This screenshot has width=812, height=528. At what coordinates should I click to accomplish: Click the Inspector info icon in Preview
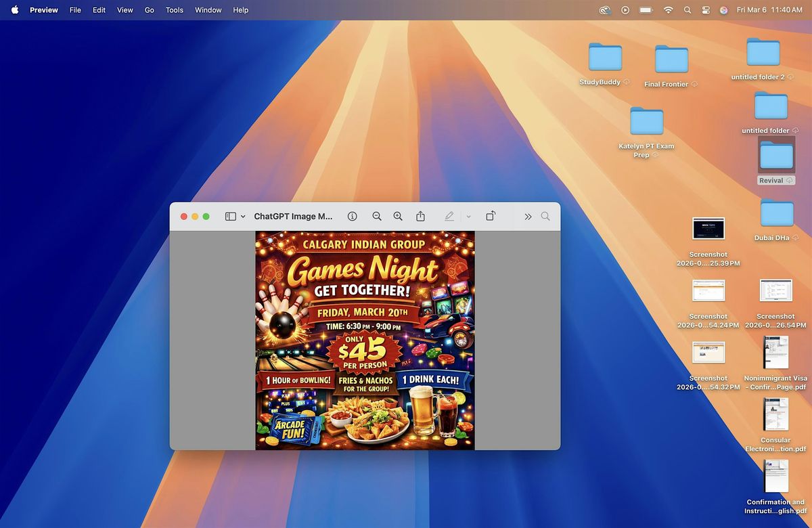pyautogui.click(x=352, y=217)
